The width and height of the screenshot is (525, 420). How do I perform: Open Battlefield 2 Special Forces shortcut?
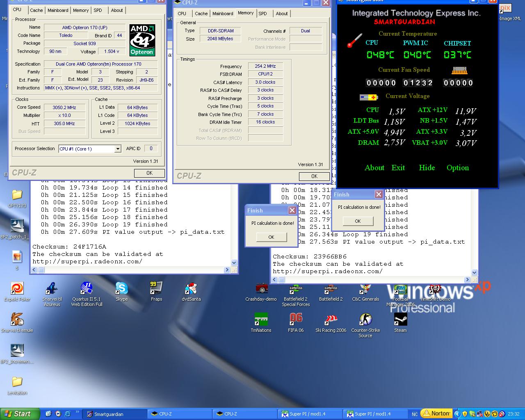(x=296, y=294)
